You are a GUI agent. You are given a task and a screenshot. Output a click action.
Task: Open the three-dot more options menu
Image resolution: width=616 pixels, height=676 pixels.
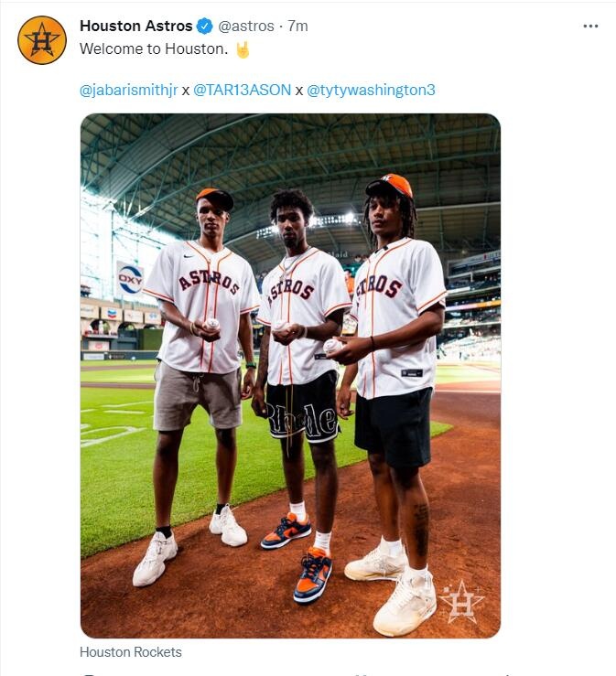pos(590,26)
